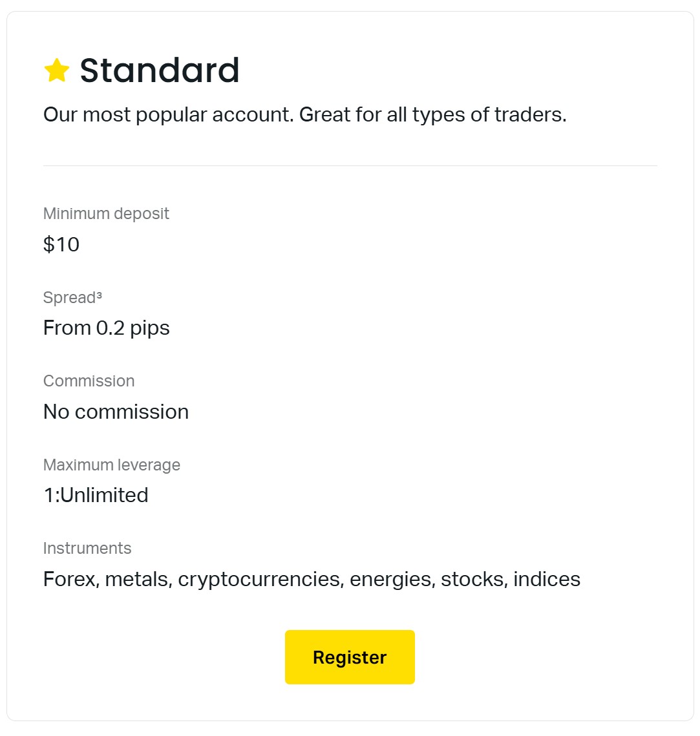Click the word indices in instruments list
This screenshot has width=700, height=736.
[x=547, y=579]
